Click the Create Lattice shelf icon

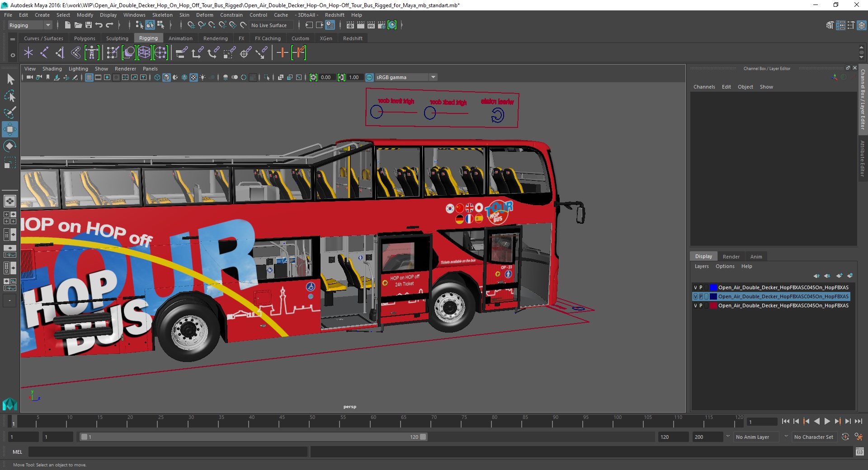145,53
